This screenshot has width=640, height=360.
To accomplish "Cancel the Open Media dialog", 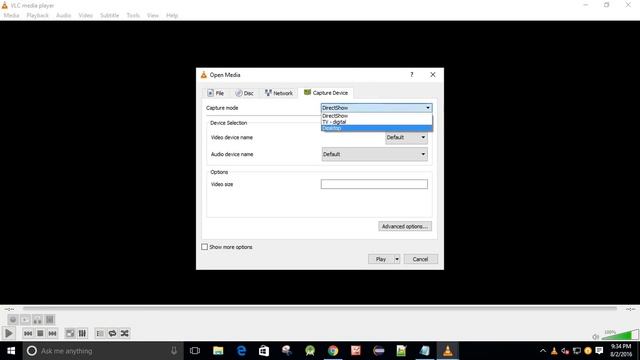I will coord(420,259).
